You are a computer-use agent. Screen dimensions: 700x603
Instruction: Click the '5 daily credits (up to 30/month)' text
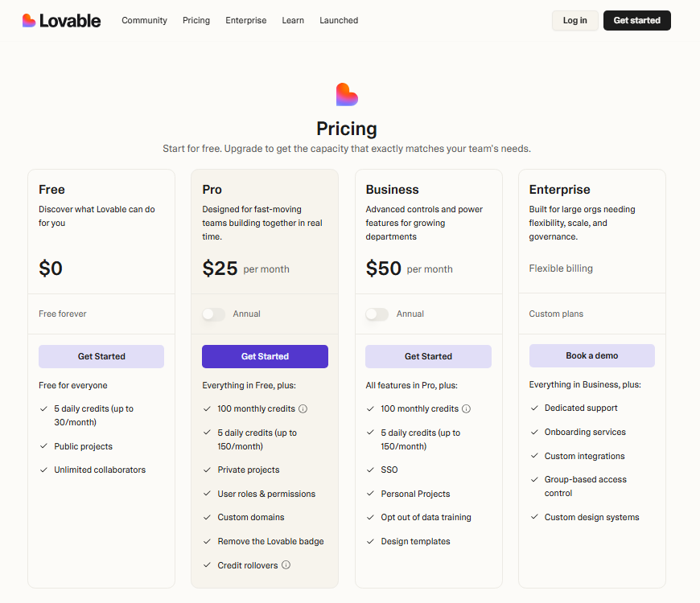point(94,415)
